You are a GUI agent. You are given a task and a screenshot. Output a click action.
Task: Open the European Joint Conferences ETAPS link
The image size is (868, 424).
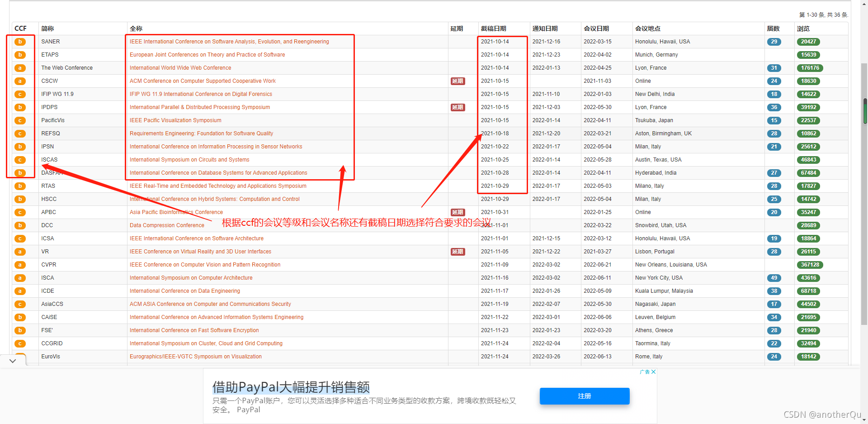click(207, 55)
